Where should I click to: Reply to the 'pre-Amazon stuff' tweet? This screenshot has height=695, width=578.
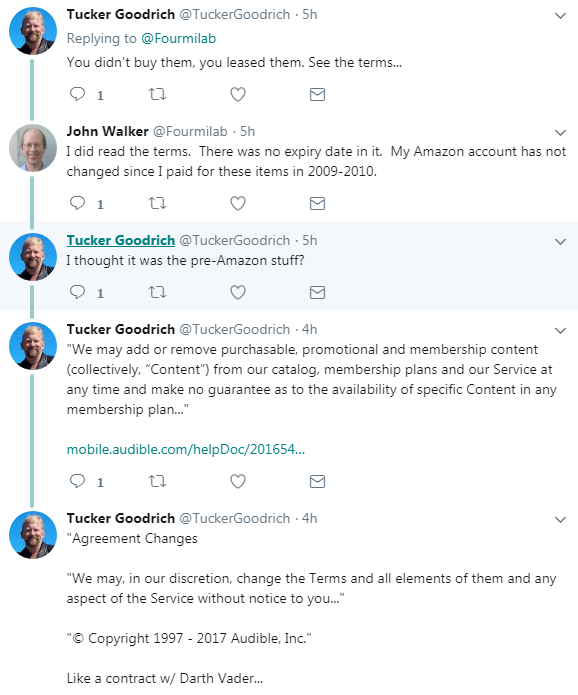tap(78, 292)
